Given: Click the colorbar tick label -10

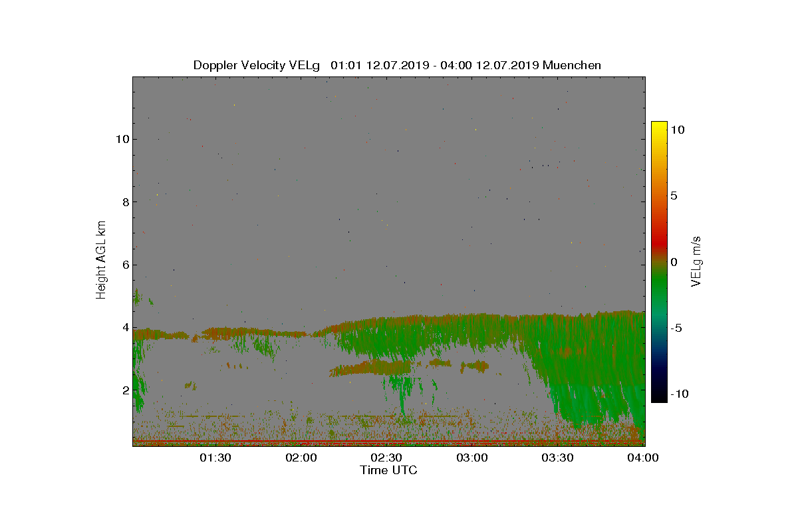Looking at the screenshot, I should 679,394.
